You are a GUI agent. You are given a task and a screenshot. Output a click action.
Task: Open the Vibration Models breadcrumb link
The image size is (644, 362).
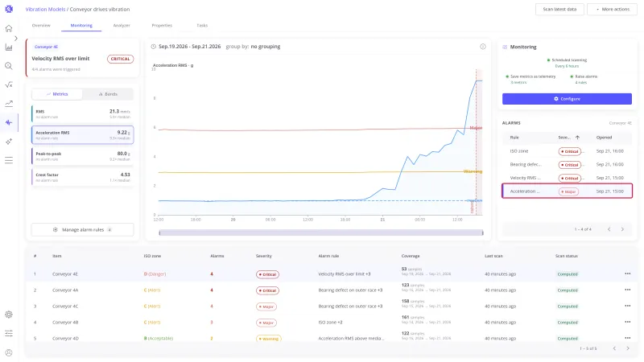click(x=45, y=9)
